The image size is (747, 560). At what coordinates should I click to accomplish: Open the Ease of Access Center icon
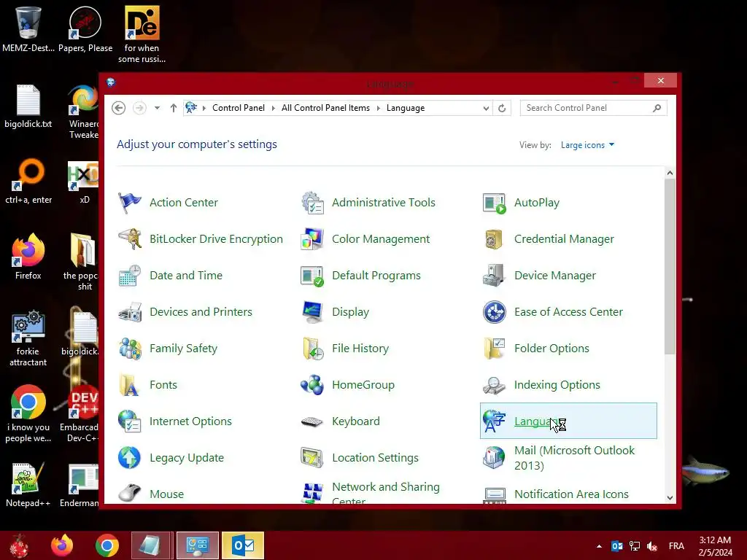[495, 312]
